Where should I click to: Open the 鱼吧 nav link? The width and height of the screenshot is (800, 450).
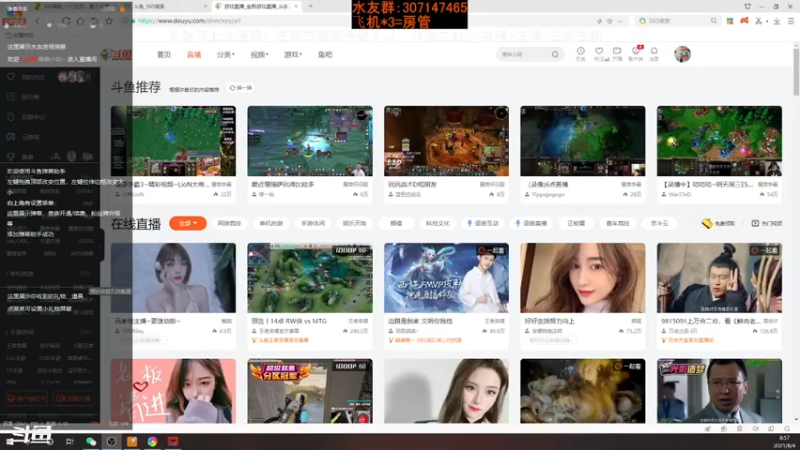325,55
